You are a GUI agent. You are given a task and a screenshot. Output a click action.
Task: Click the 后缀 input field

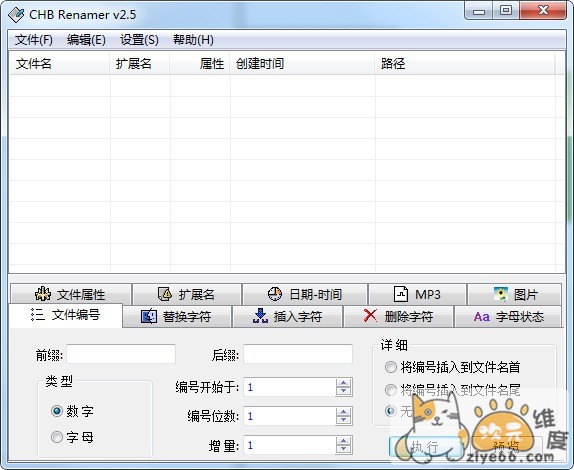click(x=298, y=354)
